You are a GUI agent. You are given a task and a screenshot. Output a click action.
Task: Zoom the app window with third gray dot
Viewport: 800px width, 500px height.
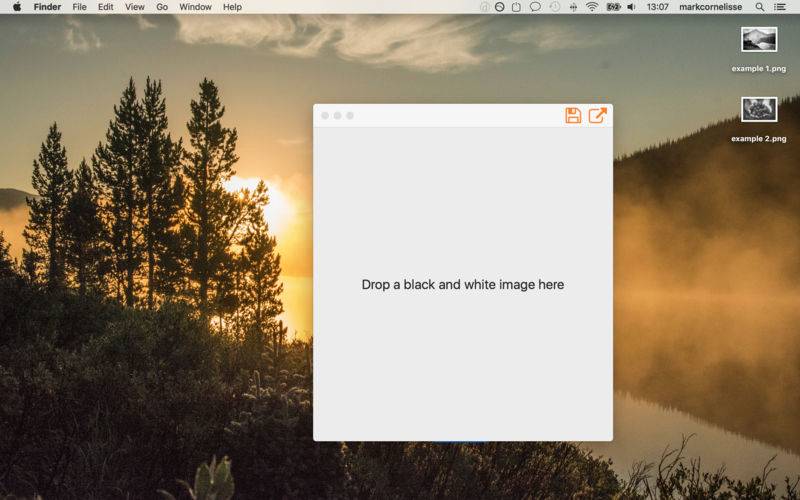point(350,116)
